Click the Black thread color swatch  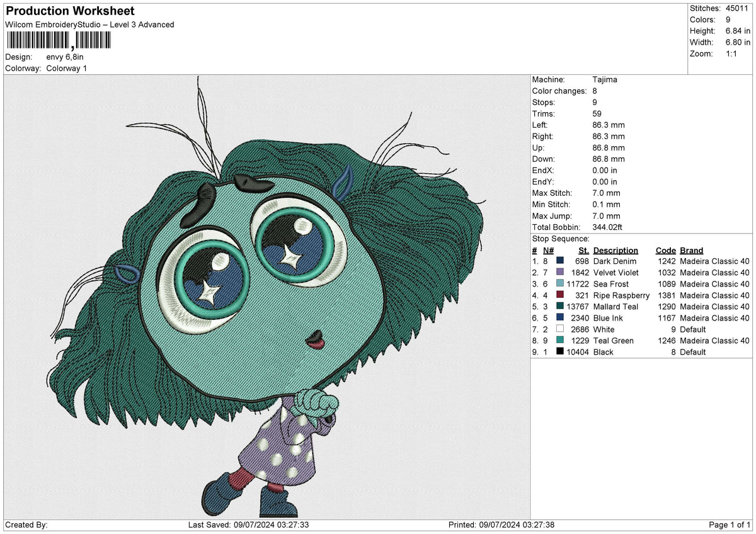[560, 351]
